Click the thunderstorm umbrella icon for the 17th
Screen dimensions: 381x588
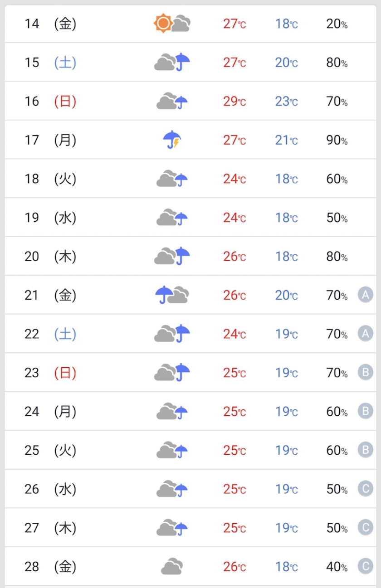pyautogui.click(x=172, y=140)
